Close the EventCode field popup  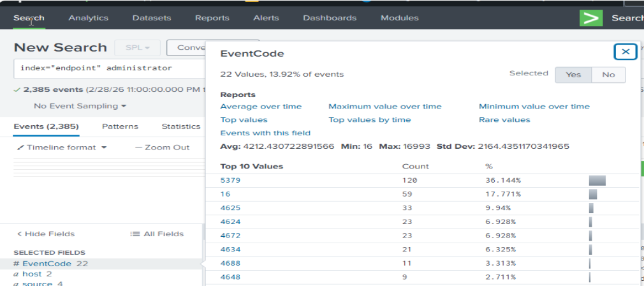pyautogui.click(x=626, y=51)
